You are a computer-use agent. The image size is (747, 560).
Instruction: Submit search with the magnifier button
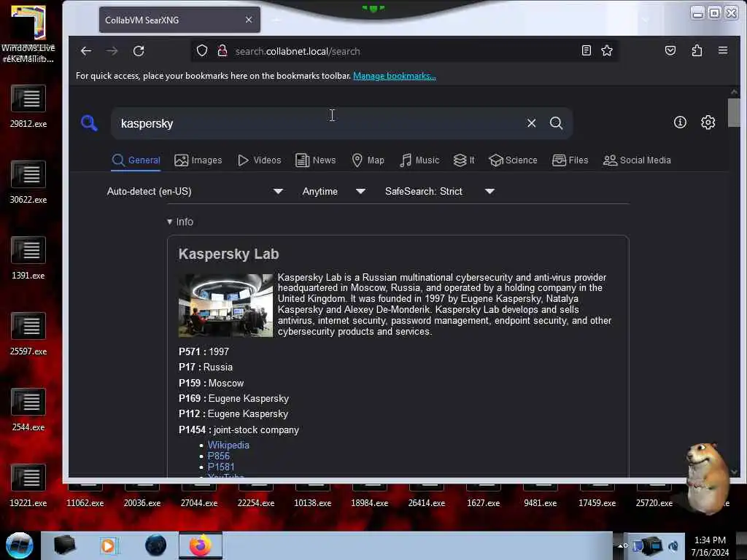tap(556, 122)
